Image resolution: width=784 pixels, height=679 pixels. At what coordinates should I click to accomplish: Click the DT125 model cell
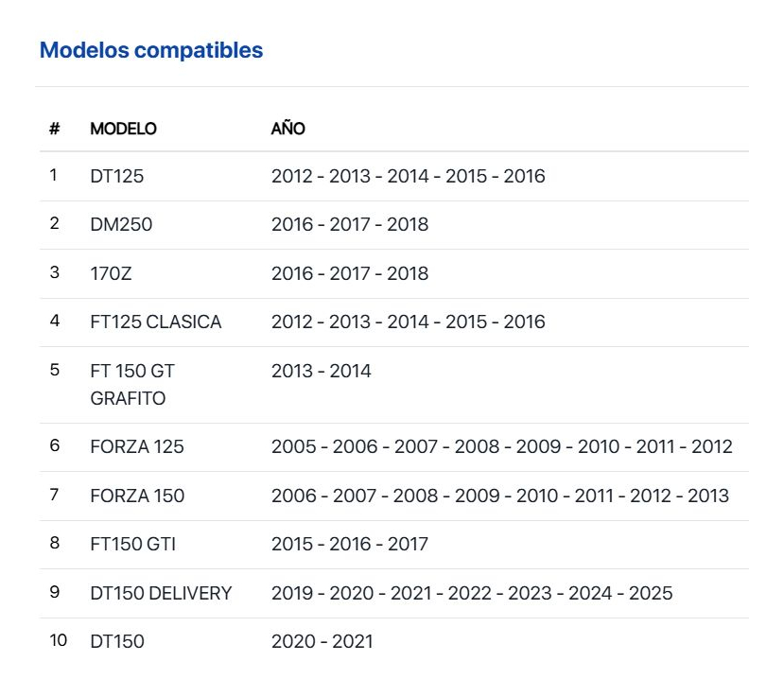pyautogui.click(x=116, y=176)
